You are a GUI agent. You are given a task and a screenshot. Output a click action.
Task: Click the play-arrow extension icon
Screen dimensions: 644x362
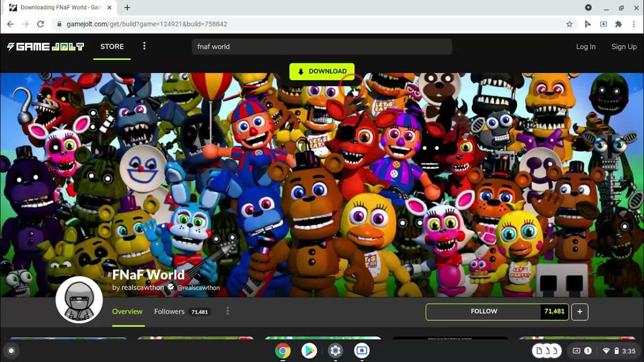588,24
